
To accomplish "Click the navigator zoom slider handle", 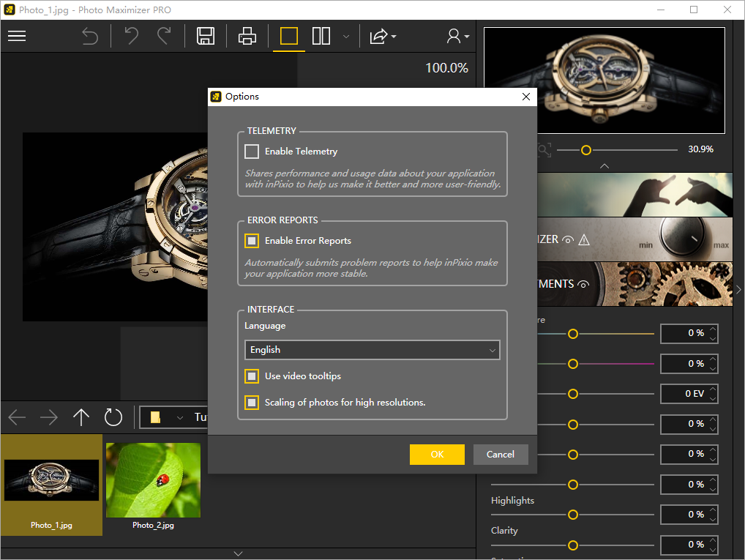I will [x=585, y=150].
